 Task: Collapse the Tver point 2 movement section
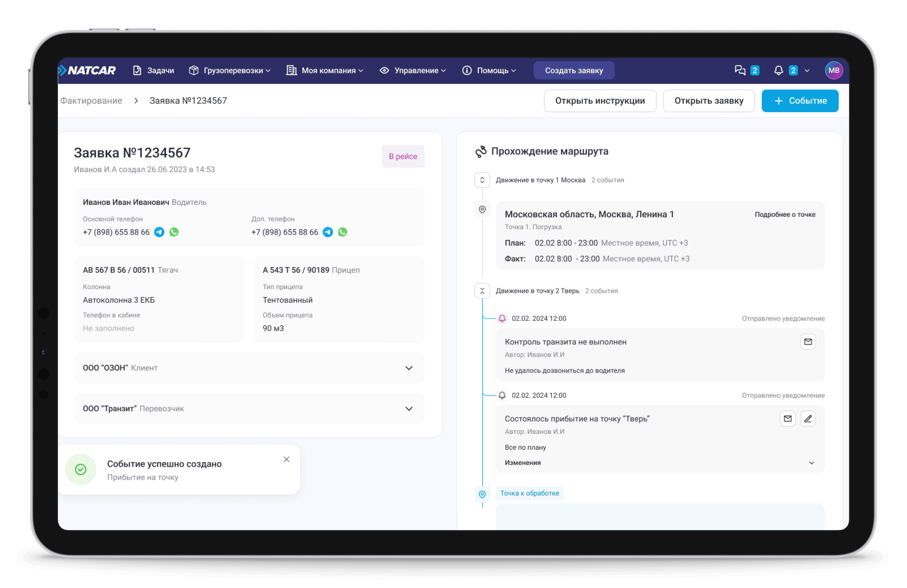point(482,291)
